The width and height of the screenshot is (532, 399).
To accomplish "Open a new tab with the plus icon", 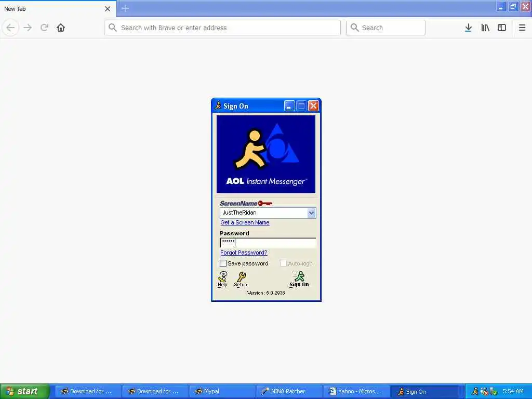I will [x=125, y=8].
